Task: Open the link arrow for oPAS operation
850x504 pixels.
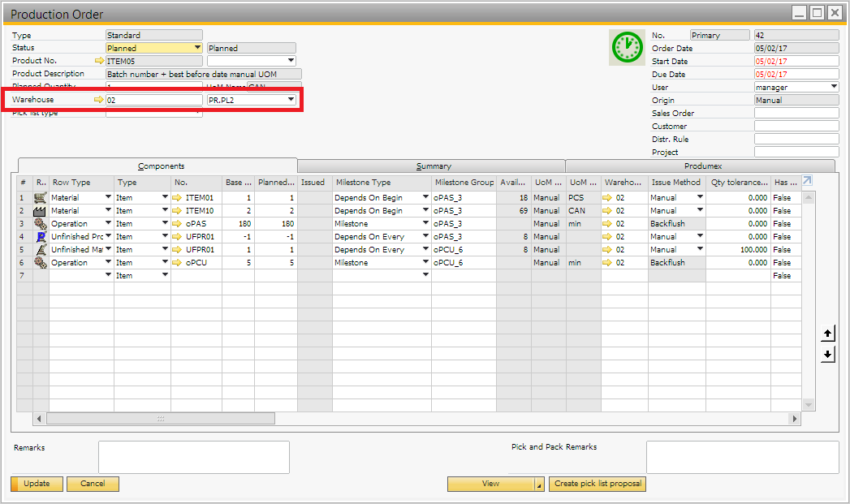Action: (x=179, y=224)
